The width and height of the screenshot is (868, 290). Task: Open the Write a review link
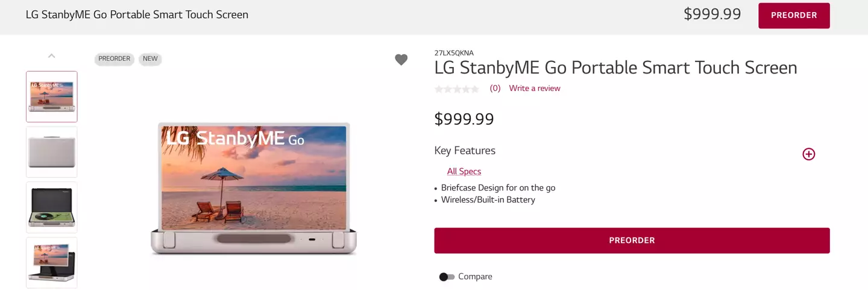click(x=535, y=89)
